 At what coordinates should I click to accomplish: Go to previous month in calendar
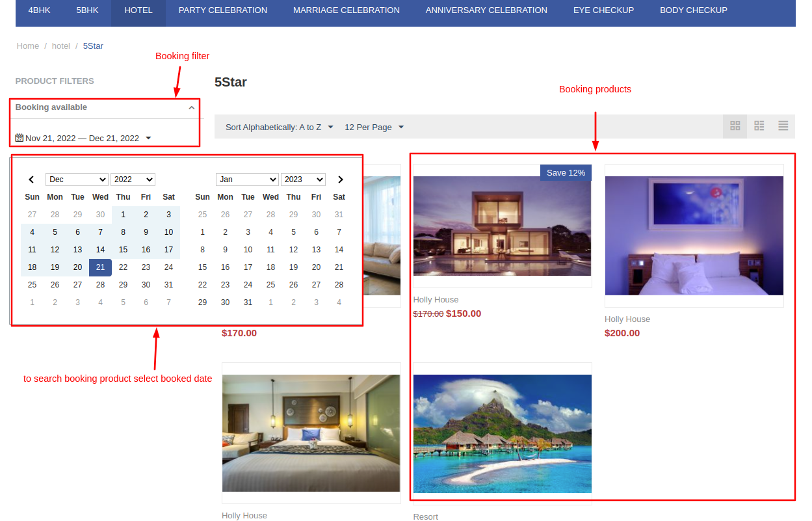tap(31, 180)
